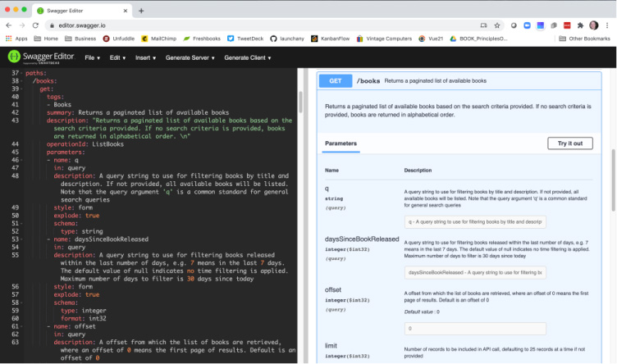
Task: Open the Edit menu
Action: (x=117, y=57)
